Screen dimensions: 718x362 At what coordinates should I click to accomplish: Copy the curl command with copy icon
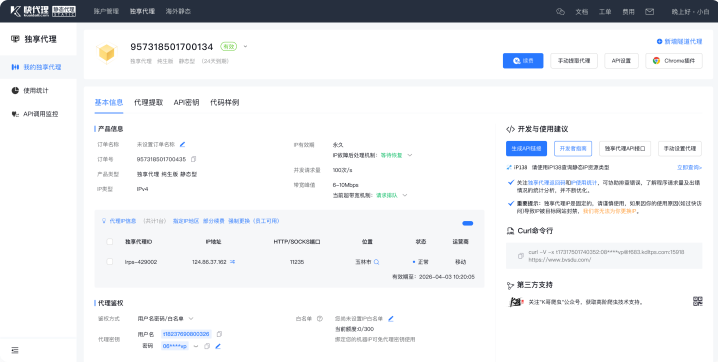click(x=521, y=256)
